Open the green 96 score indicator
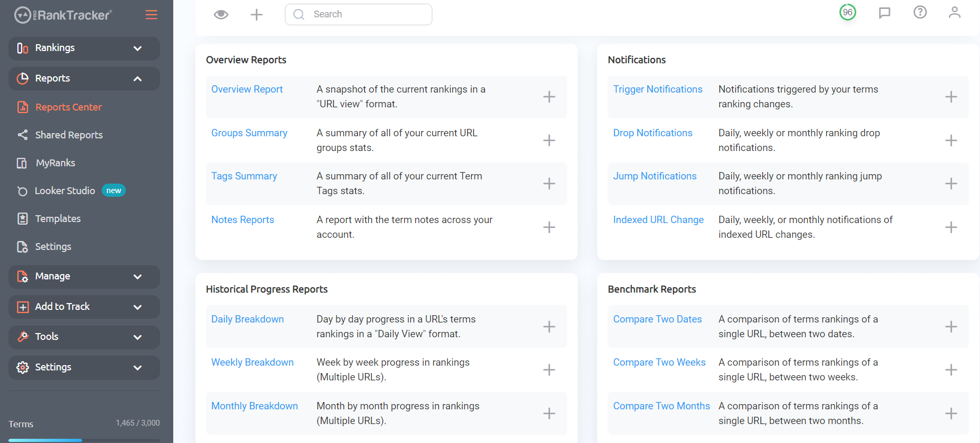980x443 pixels. point(848,12)
